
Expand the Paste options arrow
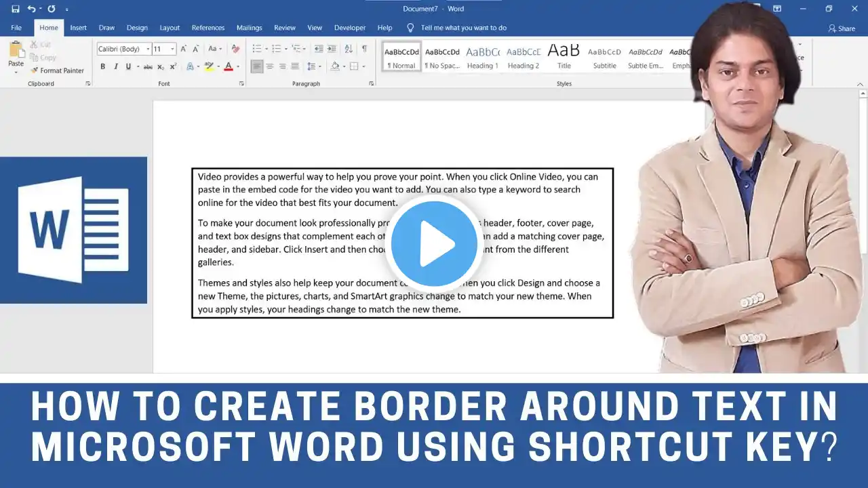point(16,71)
